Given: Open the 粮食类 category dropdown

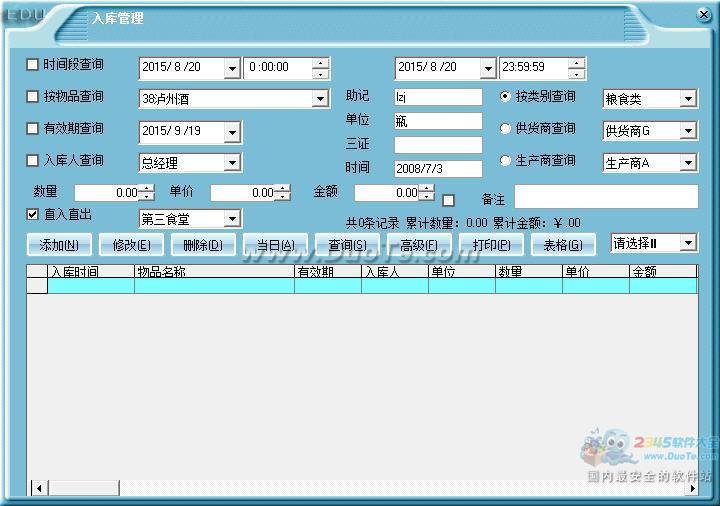Looking at the screenshot, I should (688, 99).
